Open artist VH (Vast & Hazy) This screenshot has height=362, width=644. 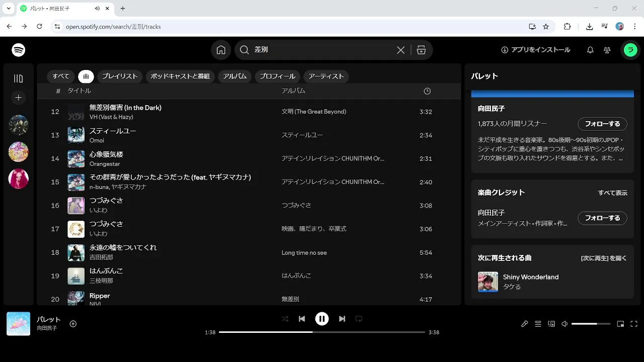[x=111, y=117]
